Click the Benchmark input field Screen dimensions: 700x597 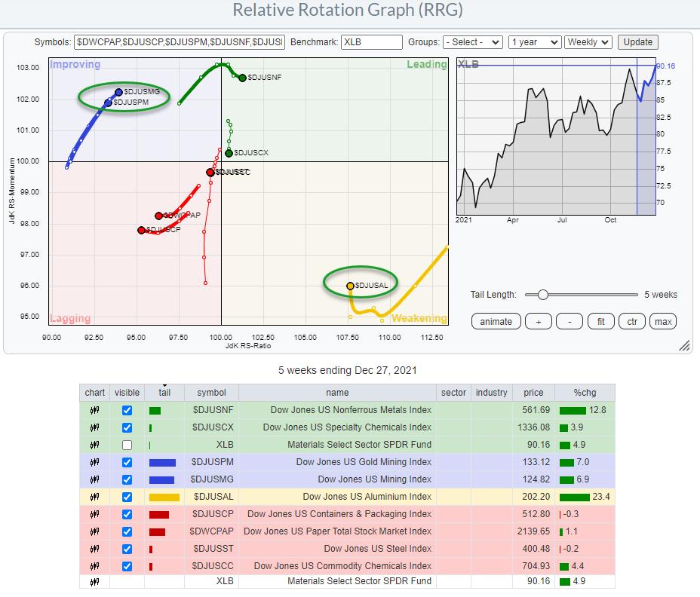click(x=372, y=42)
